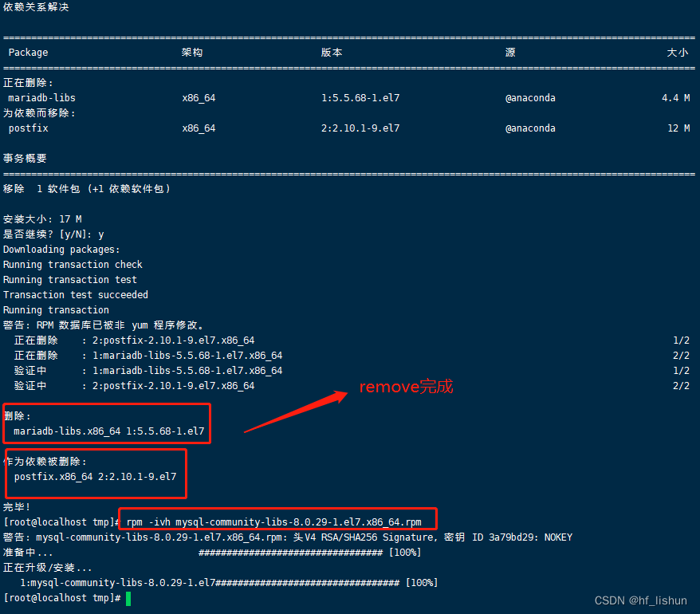This screenshot has width=700, height=614.
Task: Click '验证中 : 2:postfix' line
Action: click(x=135, y=386)
